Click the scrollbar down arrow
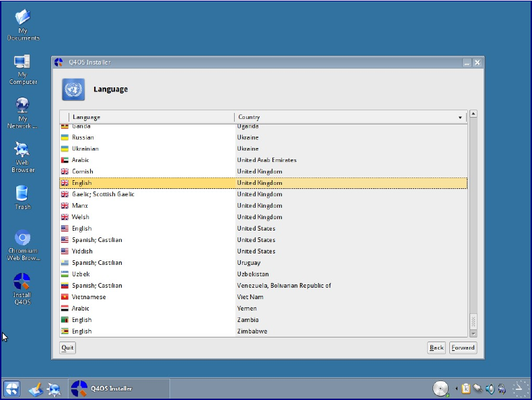Image resolution: width=532 pixels, height=400 pixels. coord(473,334)
